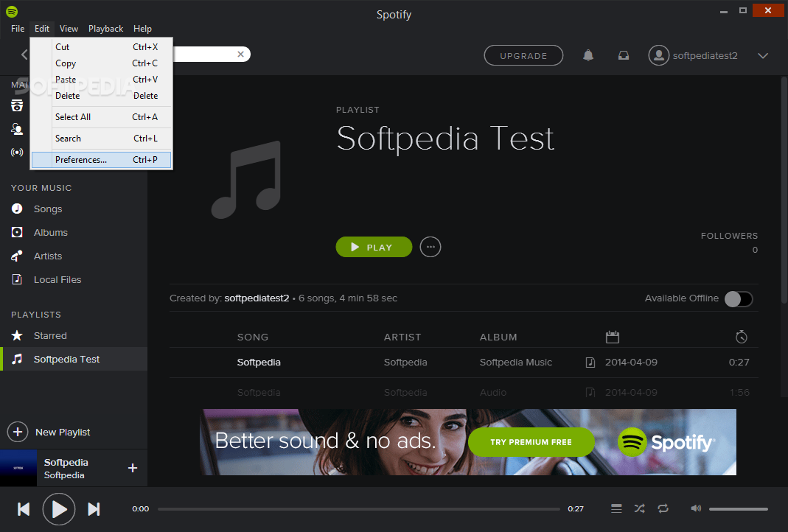Image resolution: width=788 pixels, height=532 pixels.
Task: Open the Radio sidebar icon
Action: (x=17, y=153)
